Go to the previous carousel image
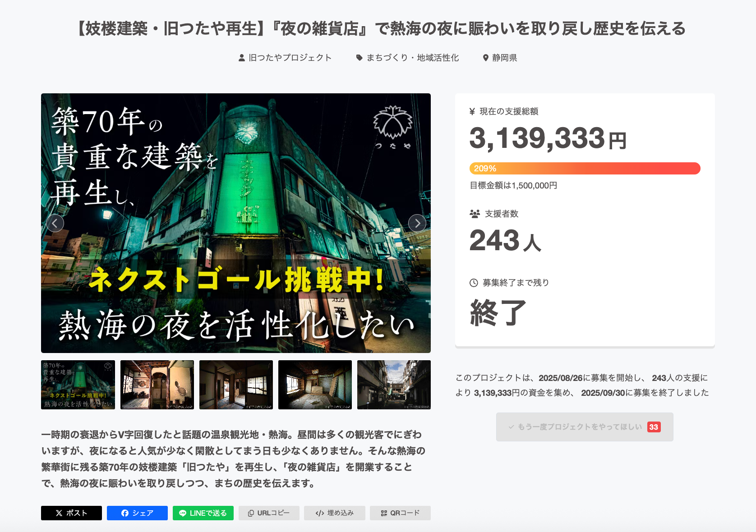 (55, 223)
